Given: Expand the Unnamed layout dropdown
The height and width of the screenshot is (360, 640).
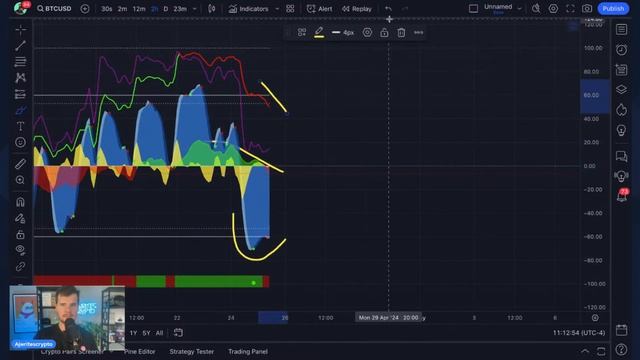Looking at the screenshot, I should [x=519, y=9].
